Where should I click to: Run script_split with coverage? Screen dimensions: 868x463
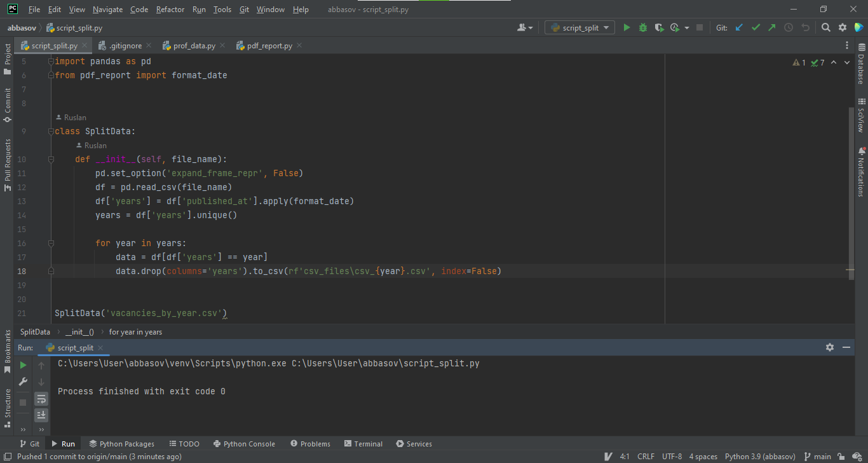point(658,27)
